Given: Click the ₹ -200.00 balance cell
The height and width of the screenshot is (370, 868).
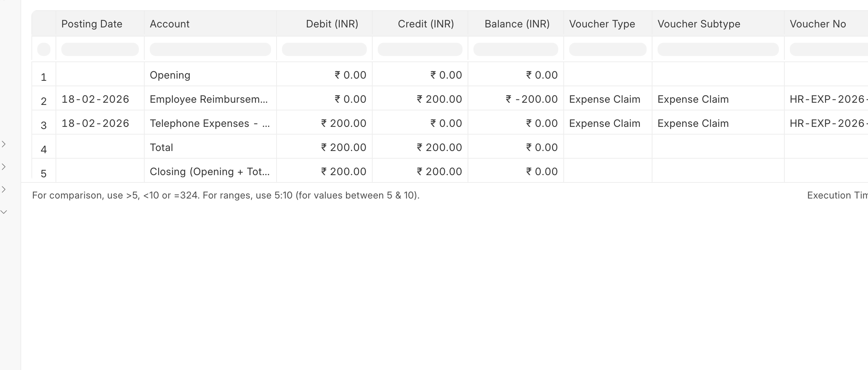Looking at the screenshot, I should point(532,99).
